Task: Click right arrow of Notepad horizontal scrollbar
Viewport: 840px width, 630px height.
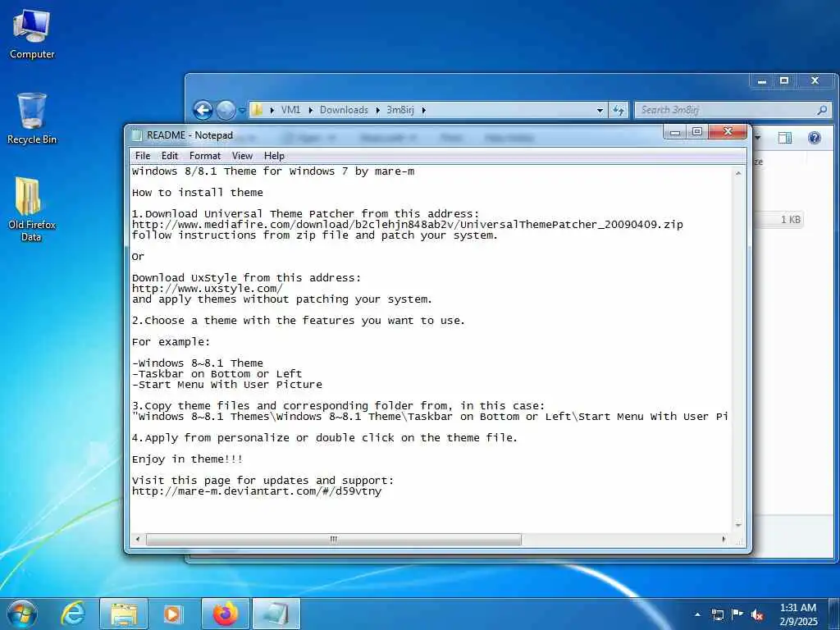Action: click(724, 539)
